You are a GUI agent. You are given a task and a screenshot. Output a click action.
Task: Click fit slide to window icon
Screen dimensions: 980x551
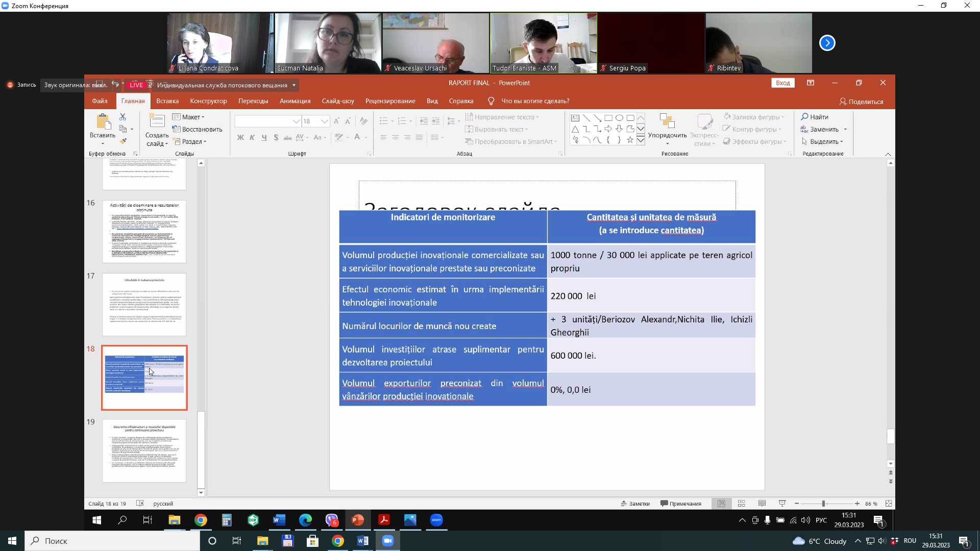pos(889,504)
